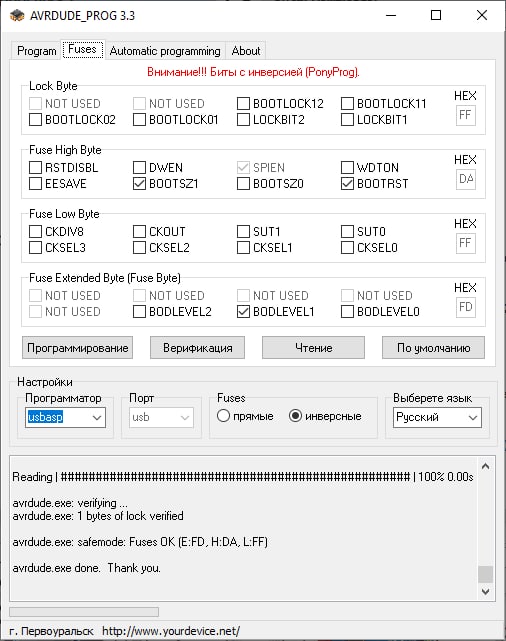Uncheck the BOOTSZ1 checkbox
This screenshot has width=506, height=641.
tap(139, 184)
